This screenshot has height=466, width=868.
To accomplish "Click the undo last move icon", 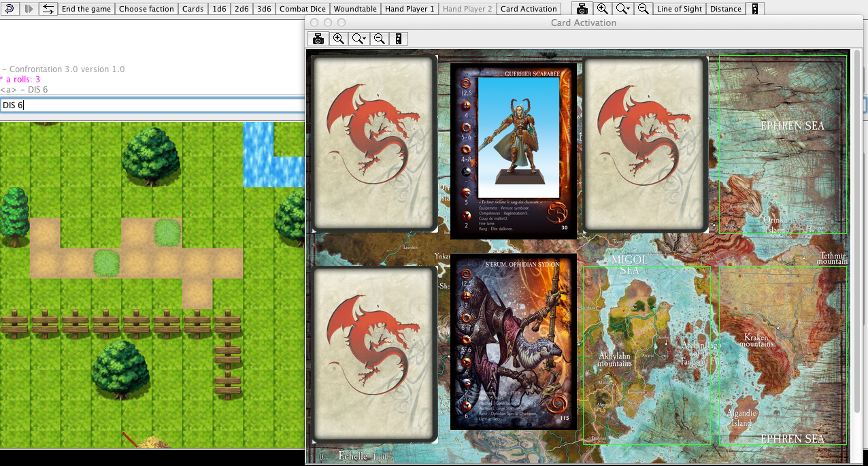I will pyautogui.click(x=10, y=9).
